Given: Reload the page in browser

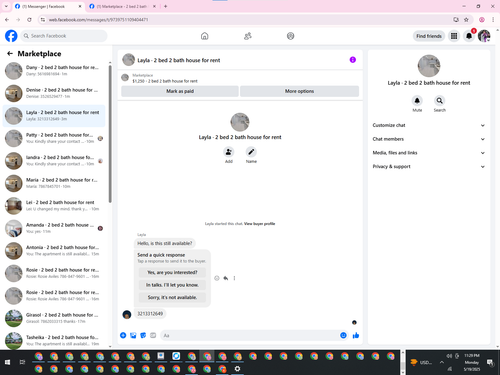Looking at the screenshot, I should point(29,20).
